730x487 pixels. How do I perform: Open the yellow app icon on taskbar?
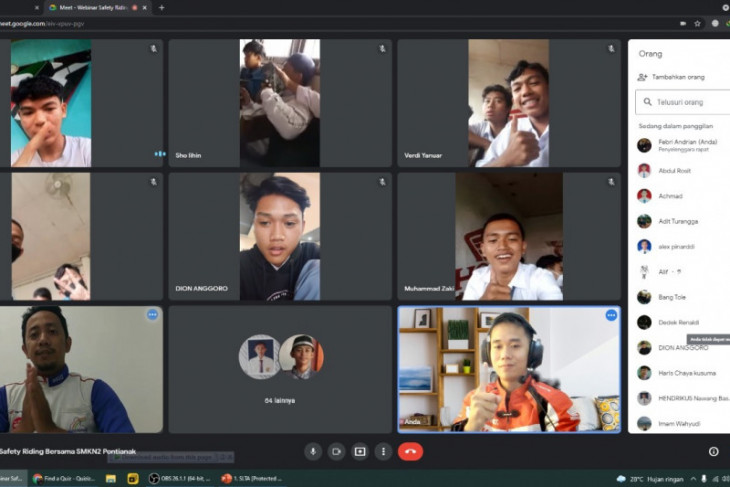133,479
